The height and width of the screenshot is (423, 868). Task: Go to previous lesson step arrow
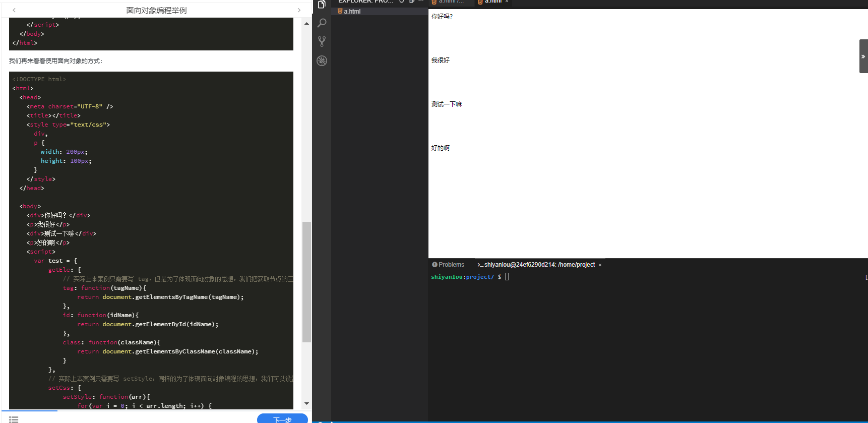click(x=14, y=10)
